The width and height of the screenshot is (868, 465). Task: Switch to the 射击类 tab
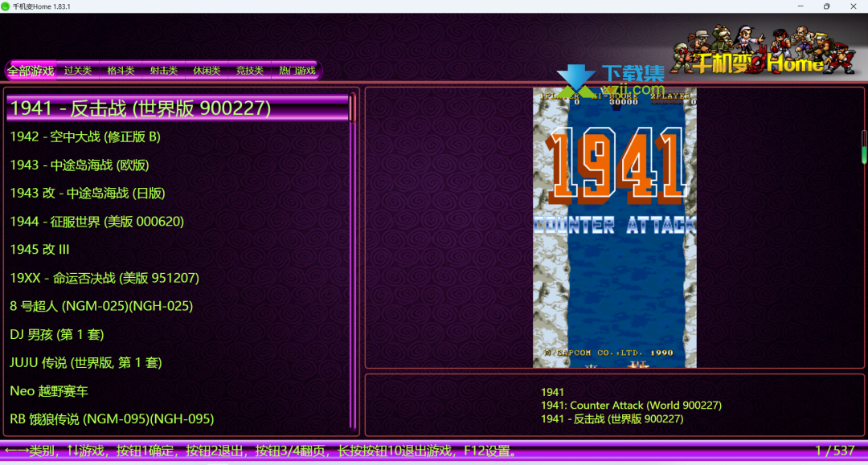coord(163,71)
